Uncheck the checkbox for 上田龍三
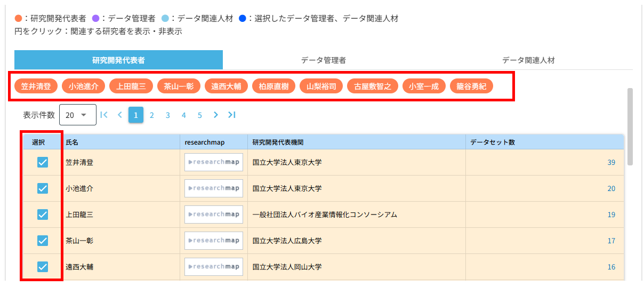The image size is (644, 286). click(43, 215)
